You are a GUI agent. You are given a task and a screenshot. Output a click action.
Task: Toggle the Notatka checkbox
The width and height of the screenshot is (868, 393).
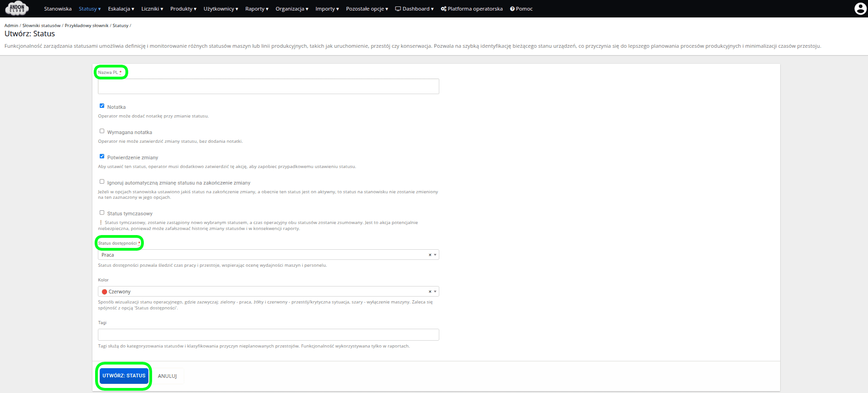tap(102, 106)
